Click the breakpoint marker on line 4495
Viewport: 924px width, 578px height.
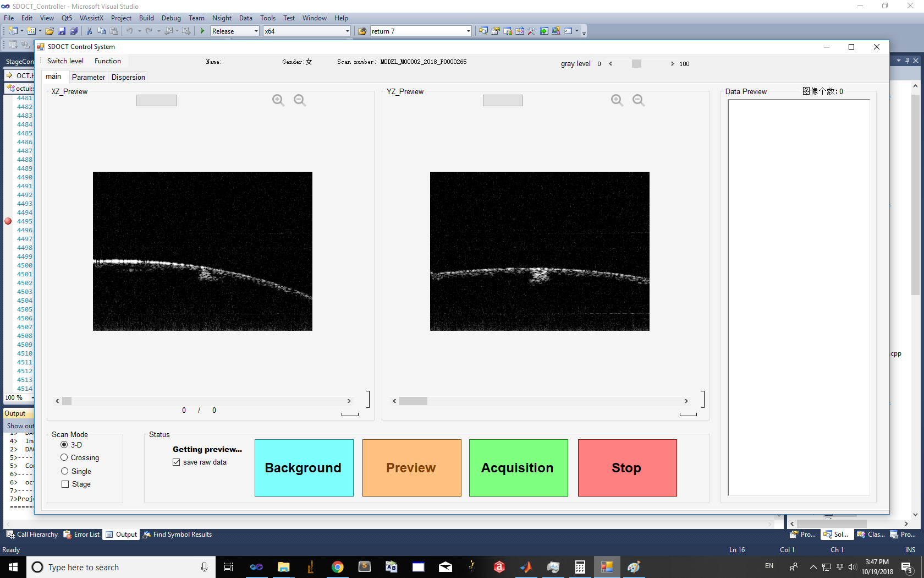(8, 221)
